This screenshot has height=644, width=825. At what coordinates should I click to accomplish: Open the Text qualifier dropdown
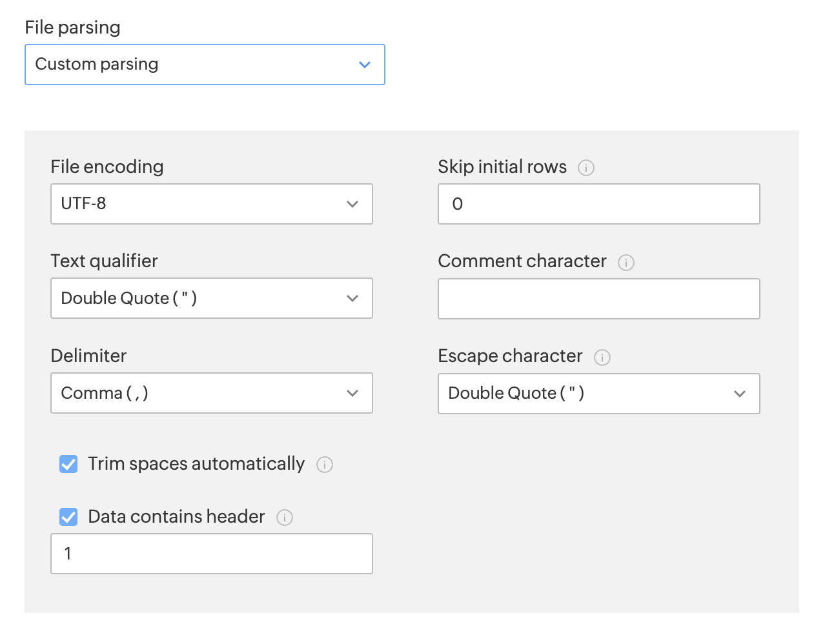point(211,298)
